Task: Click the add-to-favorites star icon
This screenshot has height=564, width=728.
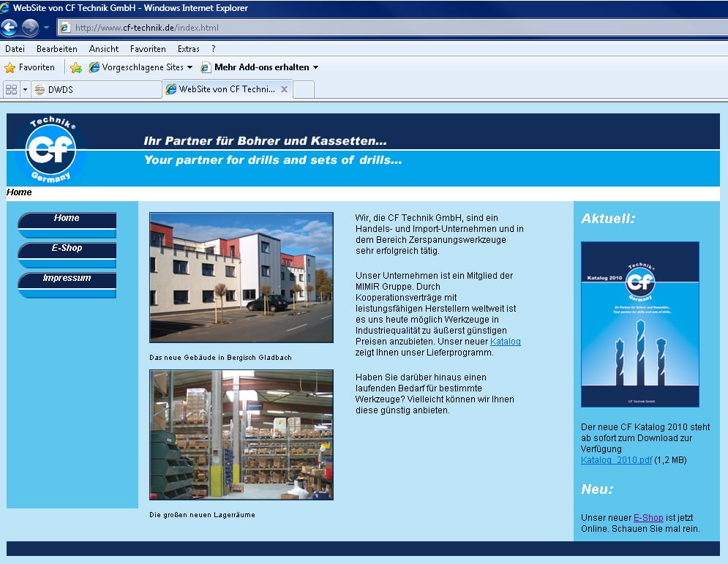Action: (x=75, y=68)
